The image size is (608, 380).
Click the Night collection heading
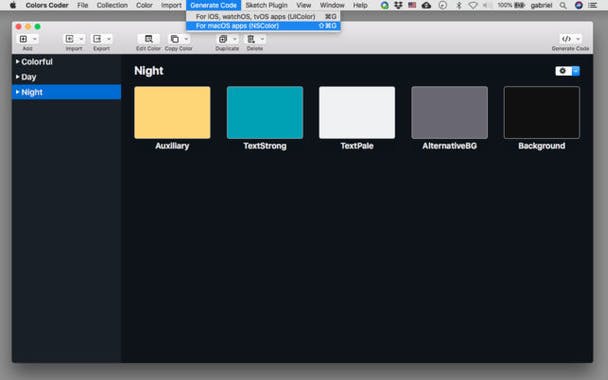pos(149,71)
